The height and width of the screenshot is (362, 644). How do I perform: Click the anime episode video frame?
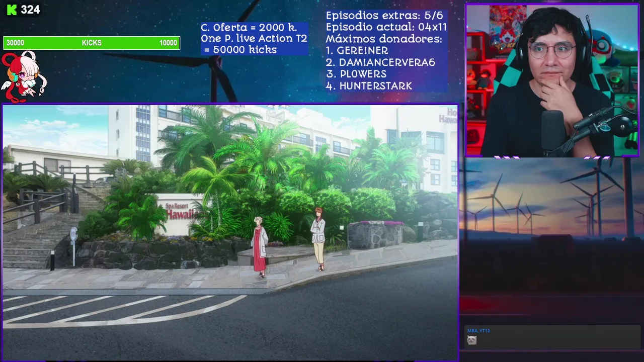[230, 232]
